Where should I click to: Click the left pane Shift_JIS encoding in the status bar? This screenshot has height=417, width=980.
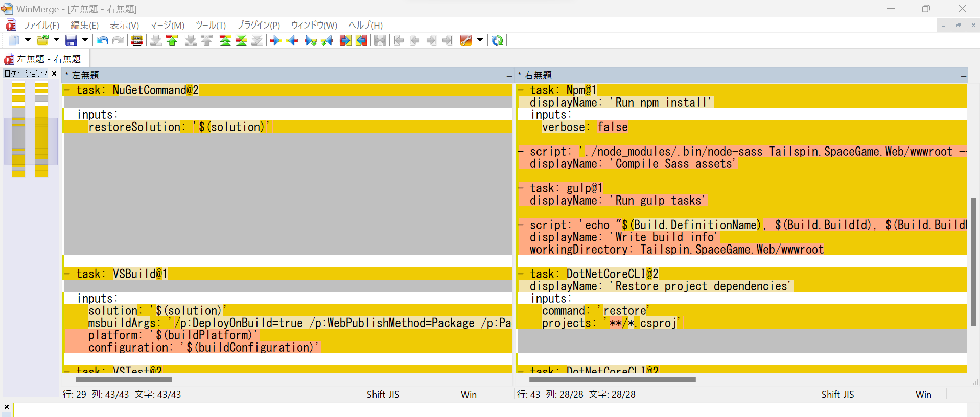pyautogui.click(x=383, y=394)
